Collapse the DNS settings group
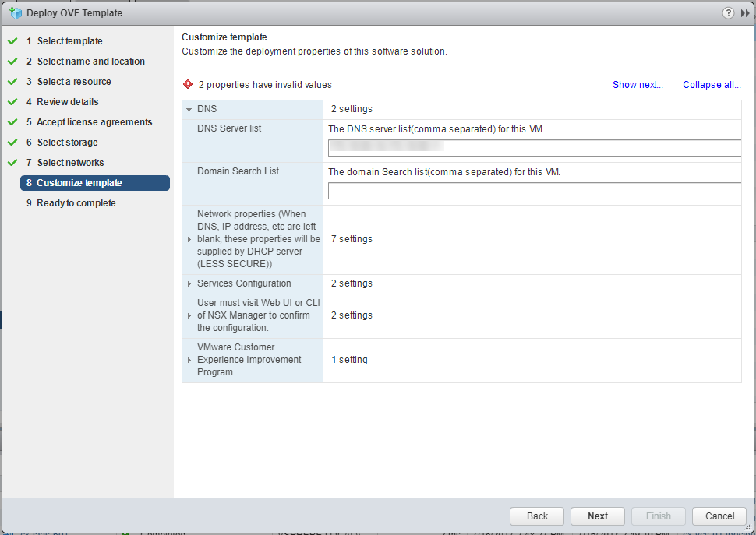The height and width of the screenshot is (535, 756). 189,110
